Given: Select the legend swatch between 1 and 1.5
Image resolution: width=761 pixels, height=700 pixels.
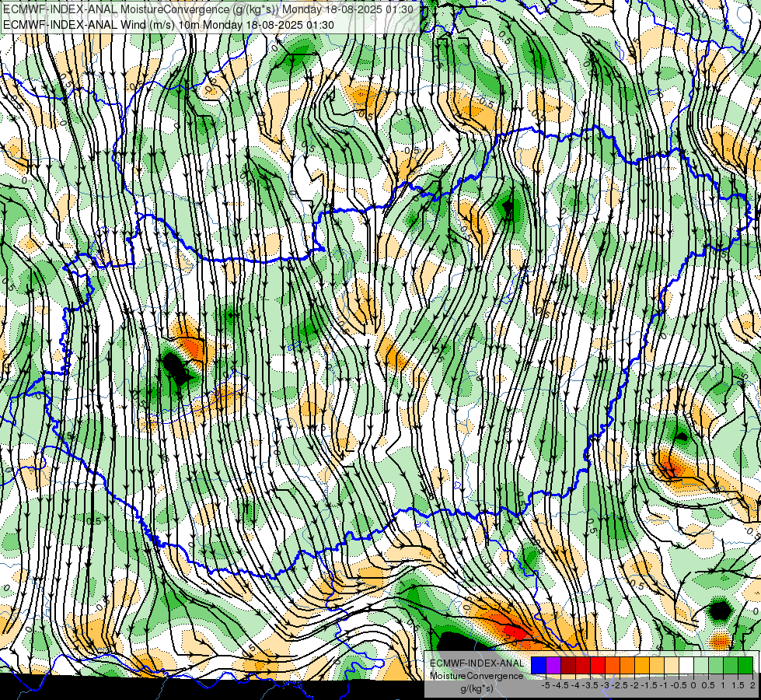Looking at the screenshot, I should click(x=731, y=666).
